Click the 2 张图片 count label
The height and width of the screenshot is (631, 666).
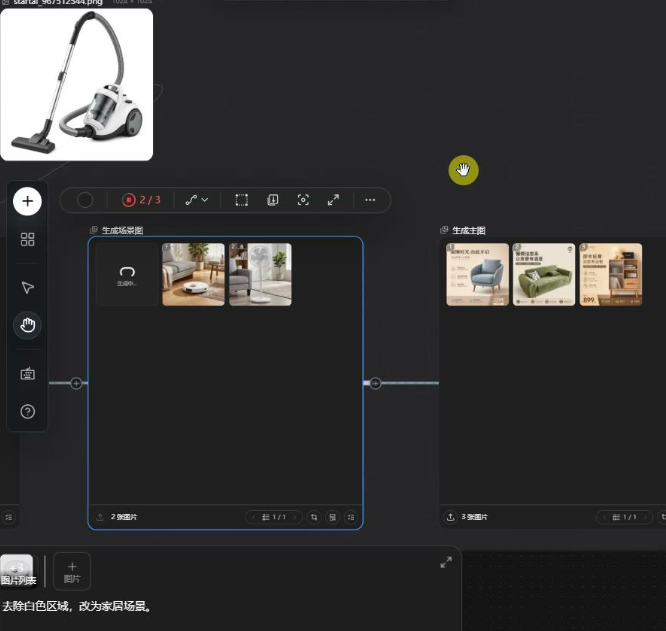(x=124, y=517)
